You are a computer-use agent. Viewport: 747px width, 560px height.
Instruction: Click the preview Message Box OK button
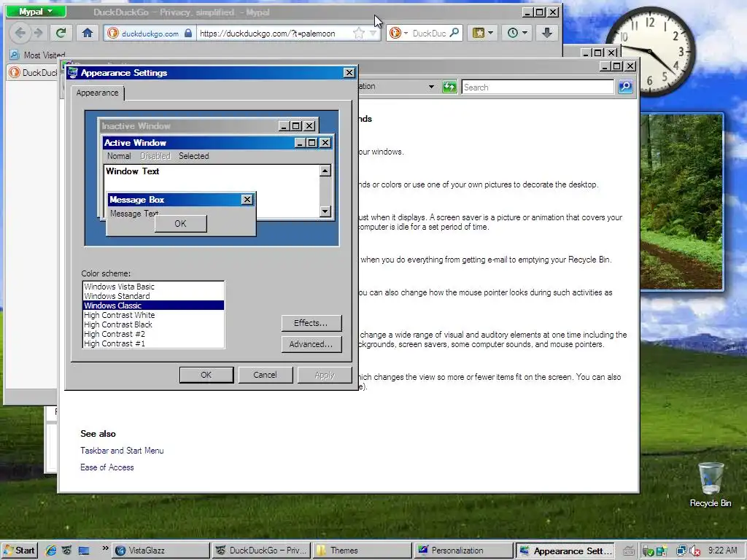click(x=181, y=223)
